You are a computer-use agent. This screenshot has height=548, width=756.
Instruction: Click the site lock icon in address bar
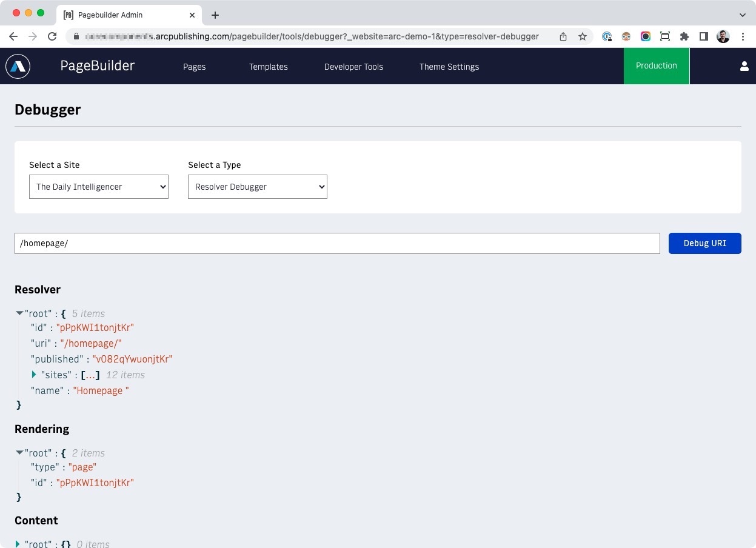76,36
